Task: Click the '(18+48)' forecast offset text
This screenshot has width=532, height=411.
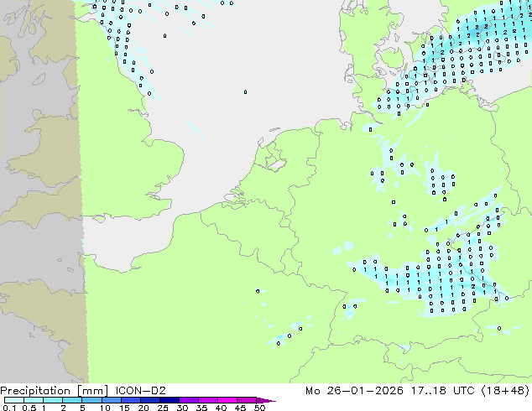Action: [505, 391]
